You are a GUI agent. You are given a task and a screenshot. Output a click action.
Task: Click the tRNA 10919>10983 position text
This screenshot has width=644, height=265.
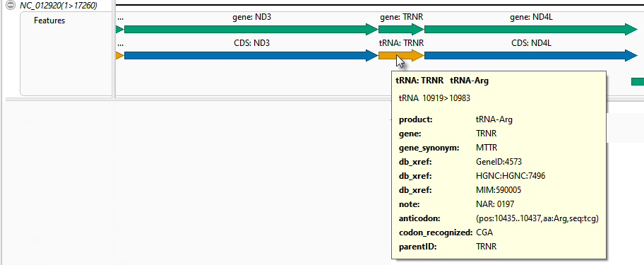tap(434, 98)
